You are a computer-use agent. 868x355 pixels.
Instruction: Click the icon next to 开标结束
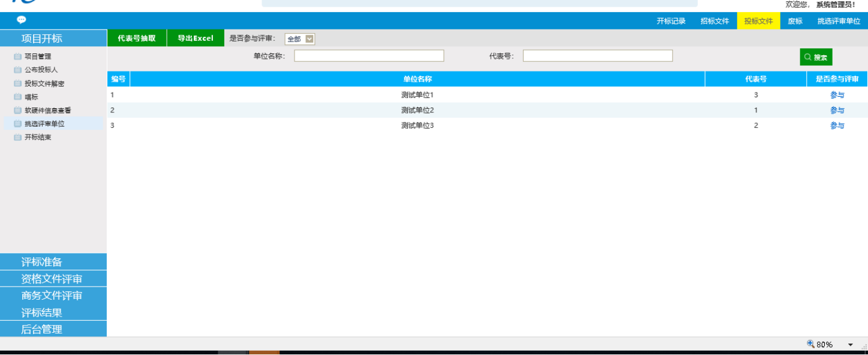tap(18, 138)
